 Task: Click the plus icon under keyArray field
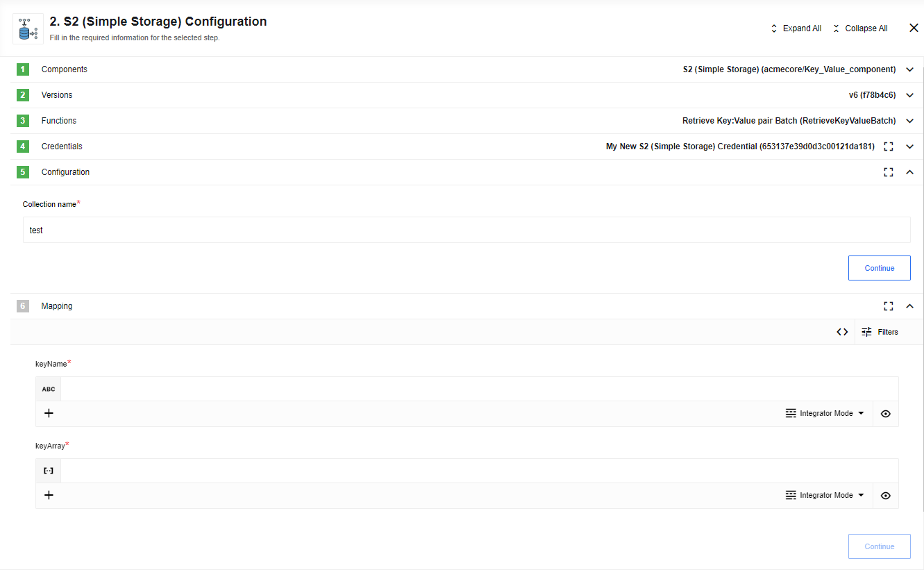49,495
